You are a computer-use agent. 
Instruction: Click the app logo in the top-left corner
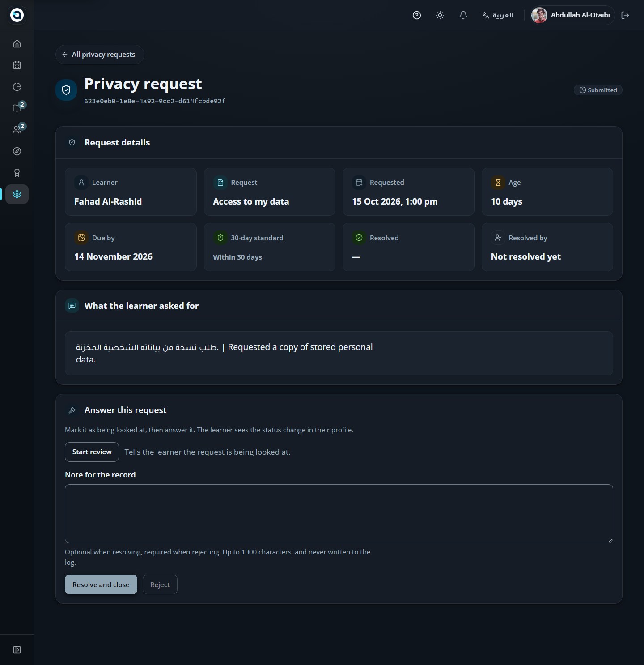point(17,15)
